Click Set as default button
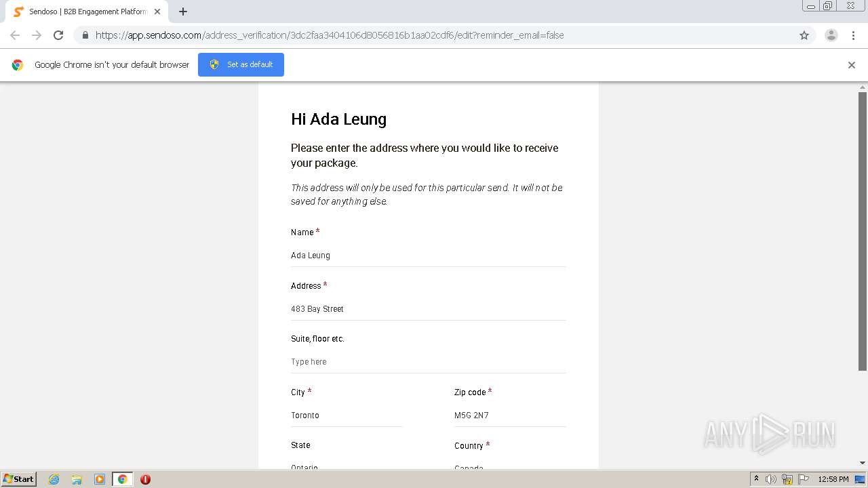Viewport: 868px width, 488px height. coord(241,64)
